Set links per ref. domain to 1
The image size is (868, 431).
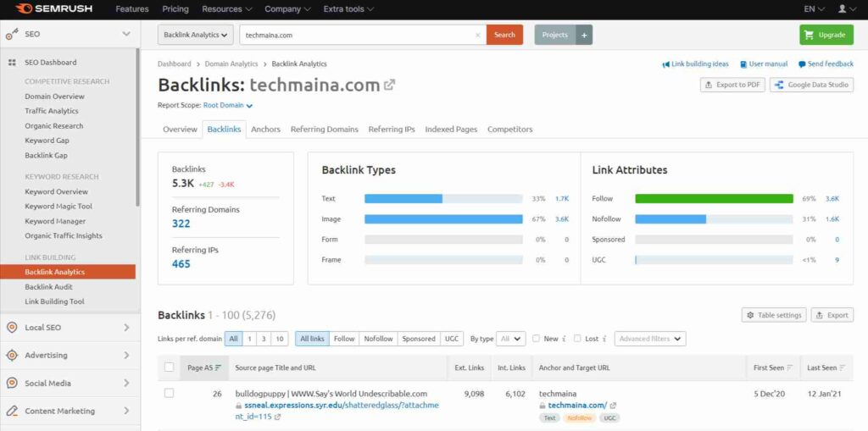[x=250, y=339]
